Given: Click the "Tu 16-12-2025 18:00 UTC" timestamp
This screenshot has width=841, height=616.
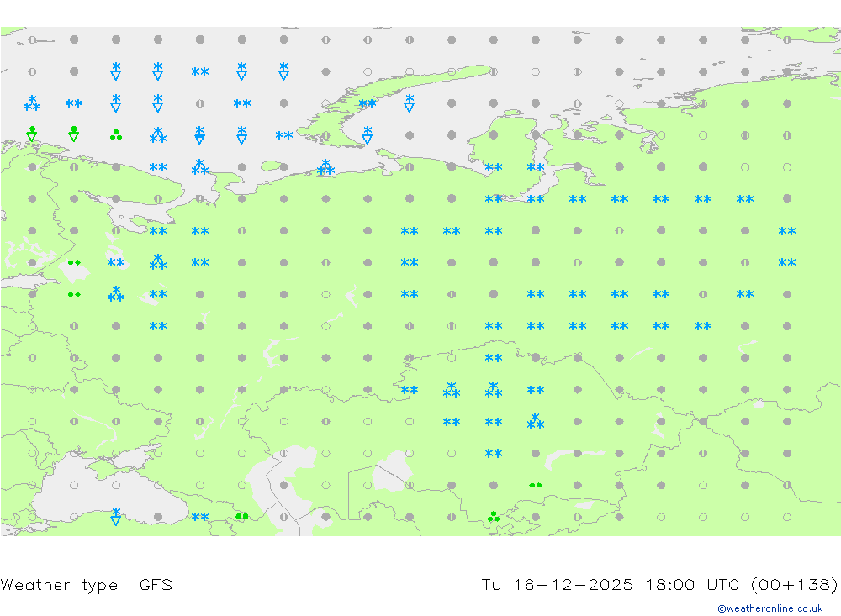Looking at the screenshot, I should click(x=611, y=584).
